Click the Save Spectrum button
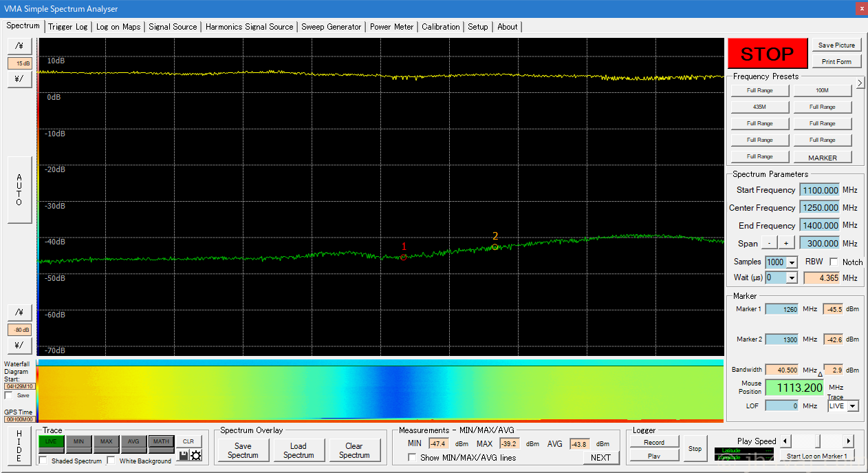 click(x=243, y=450)
